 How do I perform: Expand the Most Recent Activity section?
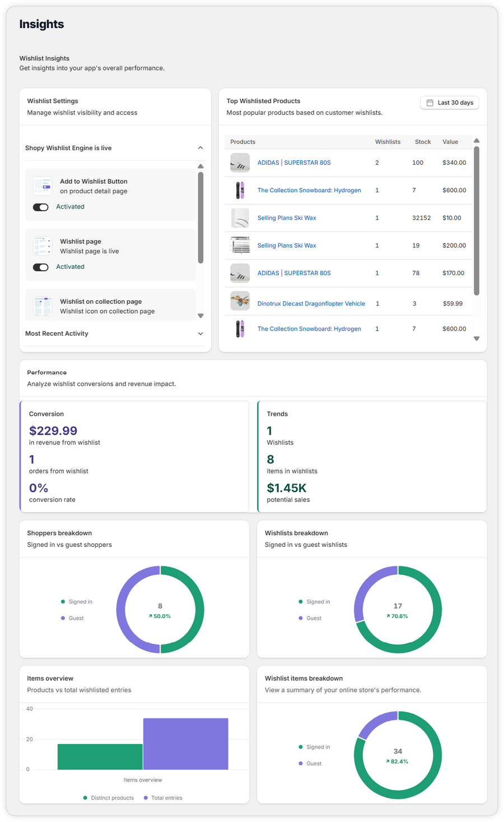(200, 333)
